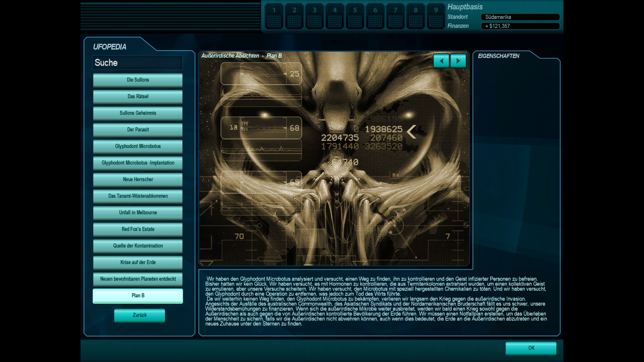Click the Suche search field
644x362 pixels.
(x=138, y=63)
